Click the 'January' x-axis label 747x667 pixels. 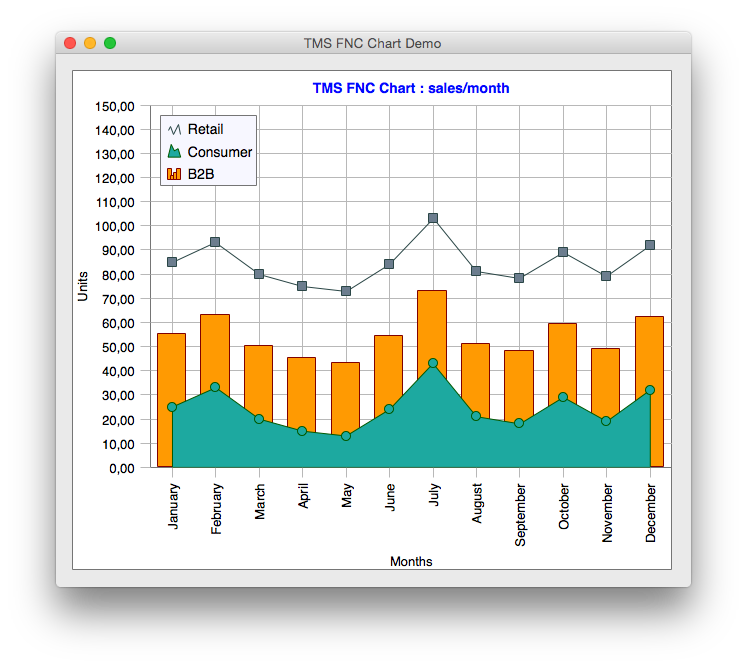pos(174,506)
